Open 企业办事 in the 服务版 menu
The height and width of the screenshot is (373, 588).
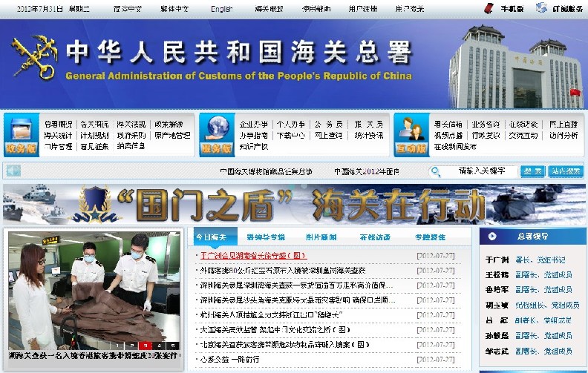254,125
